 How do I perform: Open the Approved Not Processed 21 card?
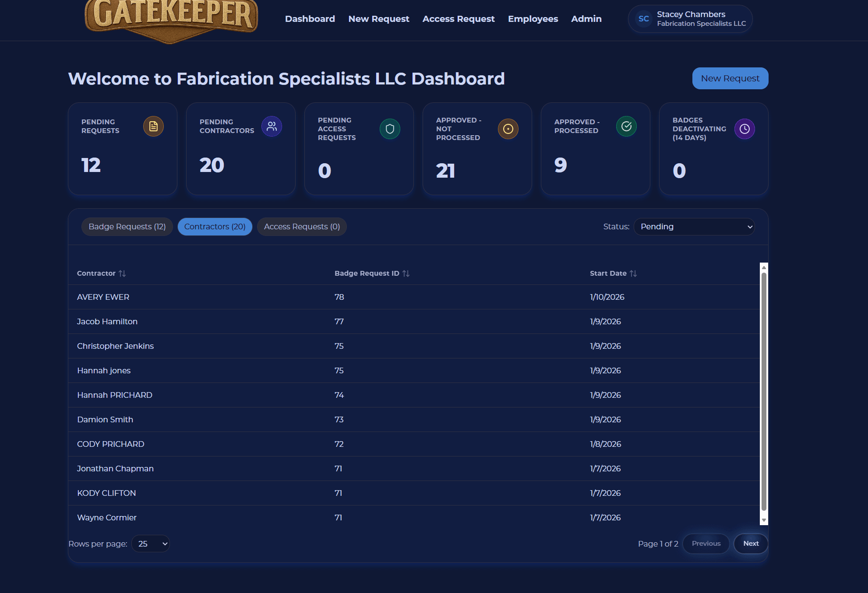[477, 149]
